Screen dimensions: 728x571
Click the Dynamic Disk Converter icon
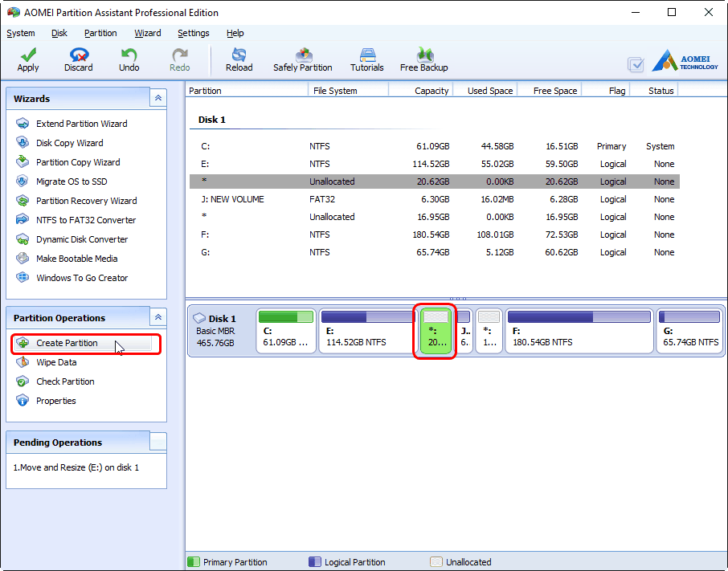click(22, 239)
